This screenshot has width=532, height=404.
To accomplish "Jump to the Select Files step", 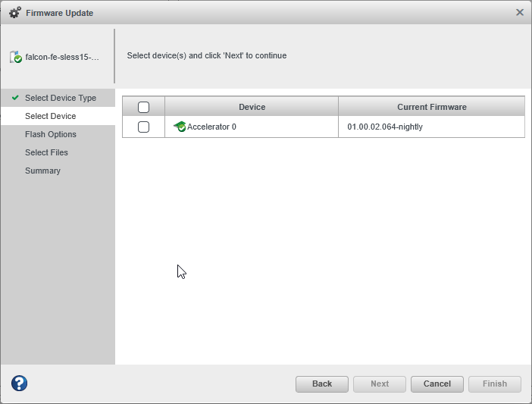I will click(46, 152).
